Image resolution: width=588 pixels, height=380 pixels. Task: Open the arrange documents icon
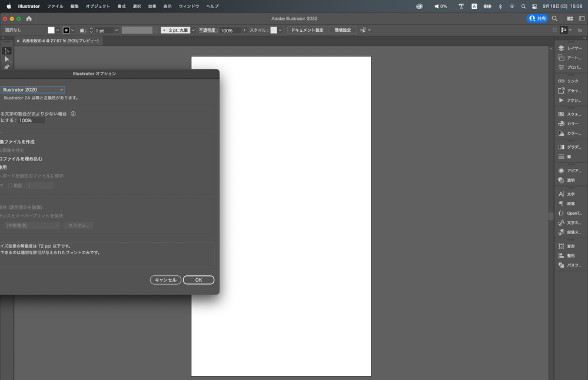(570, 18)
